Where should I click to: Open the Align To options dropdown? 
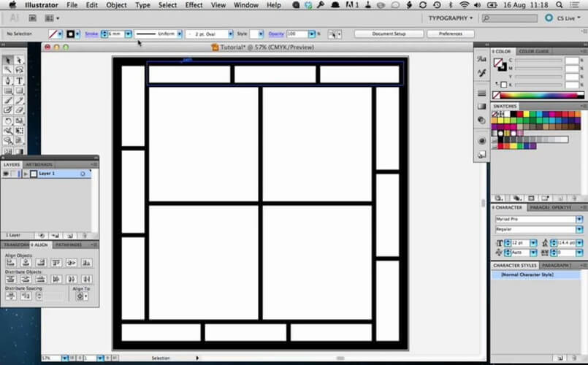tap(81, 296)
